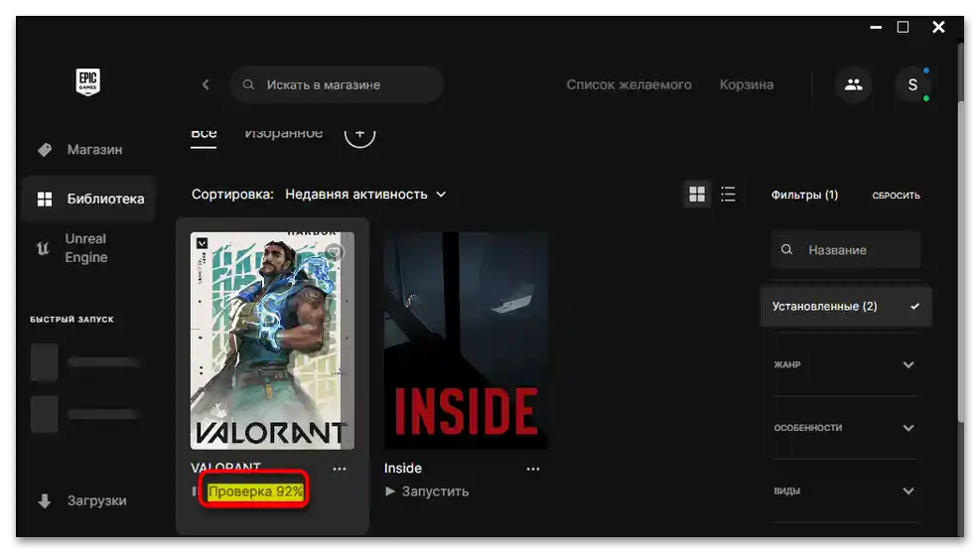Click the Inside game title
Screen dimensions: 980x553
(402, 468)
